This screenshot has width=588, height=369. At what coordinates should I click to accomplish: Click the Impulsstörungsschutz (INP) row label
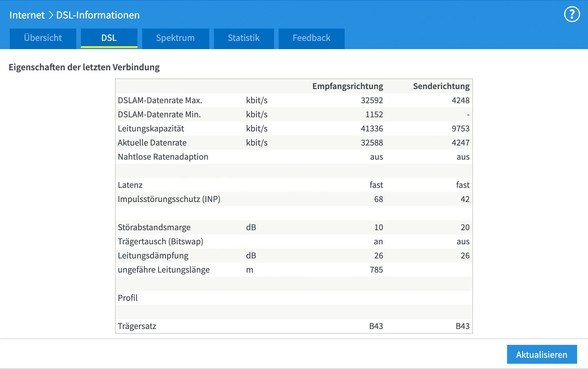[x=169, y=199]
